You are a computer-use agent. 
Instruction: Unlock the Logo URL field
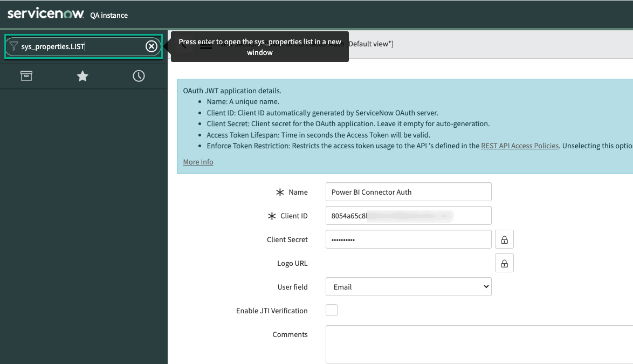click(504, 263)
